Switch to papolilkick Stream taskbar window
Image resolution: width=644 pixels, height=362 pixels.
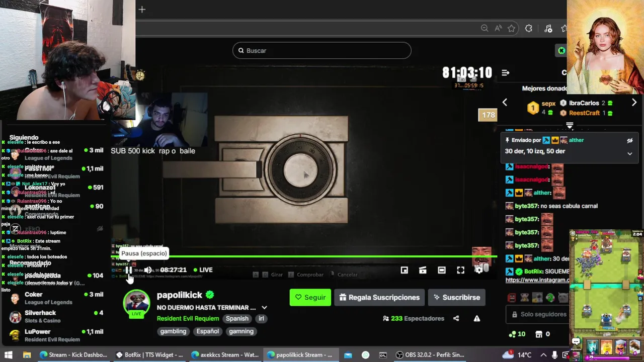(x=301, y=354)
